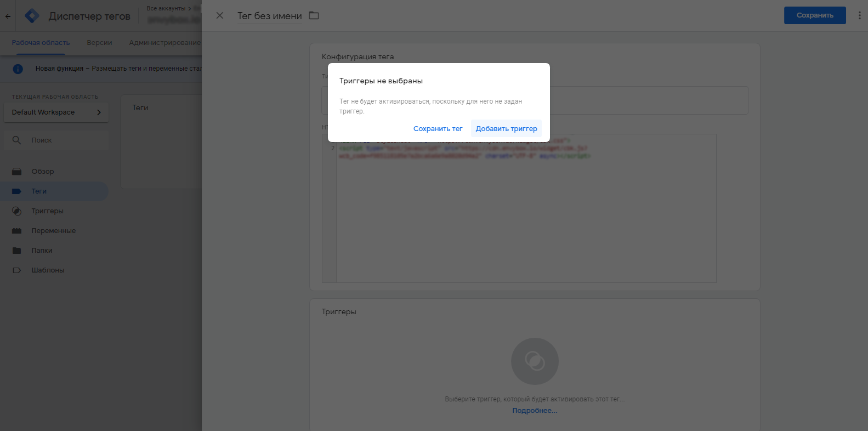Screen dimensions: 868x431
Task: Open the three-dot more options menu
Action: (x=859, y=15)
